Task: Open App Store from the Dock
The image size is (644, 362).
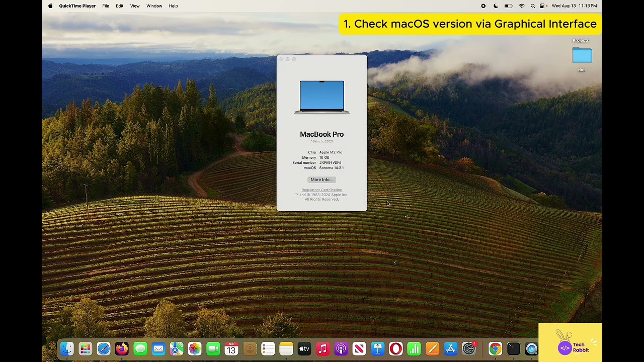Action: (x=451, y=348)
